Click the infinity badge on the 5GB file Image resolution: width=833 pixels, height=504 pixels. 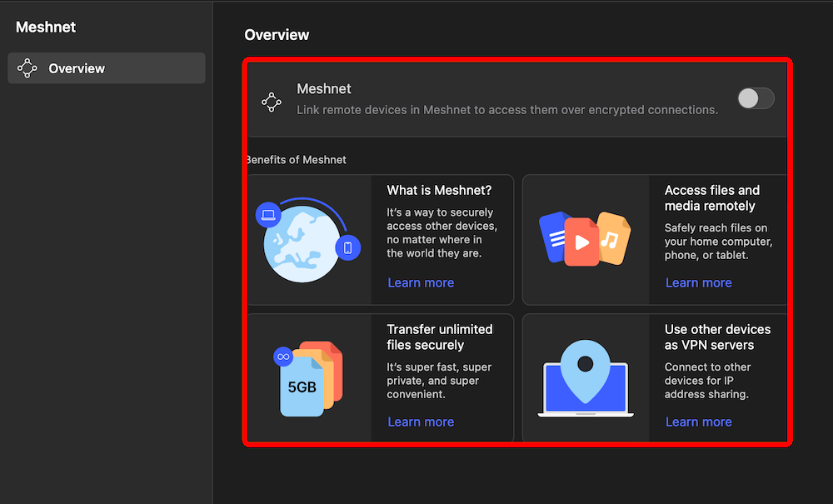tap(283, 357)
